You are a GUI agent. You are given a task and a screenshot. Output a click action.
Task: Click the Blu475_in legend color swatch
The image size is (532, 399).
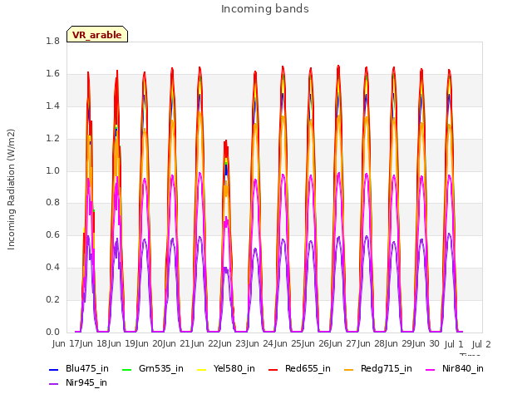tap(53, 369)
